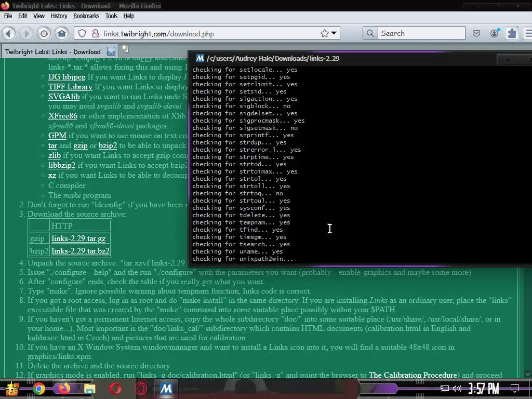Switch to Firefox in the taskbar
This screenshot has width=532, height=399.
[64, 389]
